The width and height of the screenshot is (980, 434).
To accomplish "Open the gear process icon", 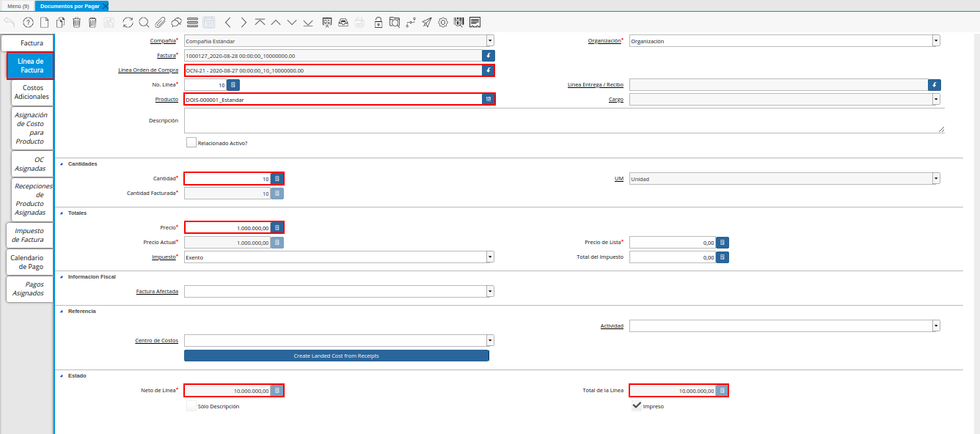I will point(443,22).
